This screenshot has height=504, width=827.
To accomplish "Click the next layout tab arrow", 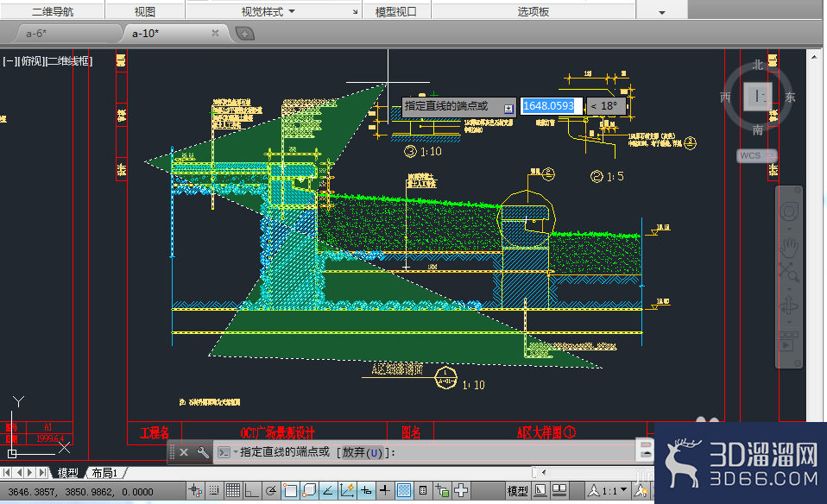I will tap(30, 472).
